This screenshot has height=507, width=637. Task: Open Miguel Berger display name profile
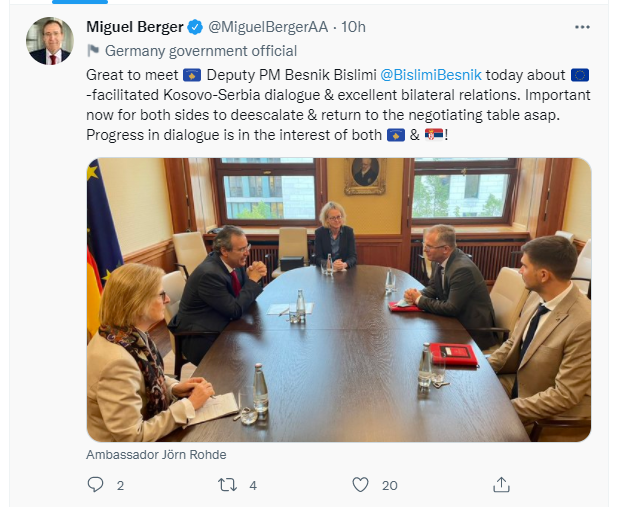(135, 27)
